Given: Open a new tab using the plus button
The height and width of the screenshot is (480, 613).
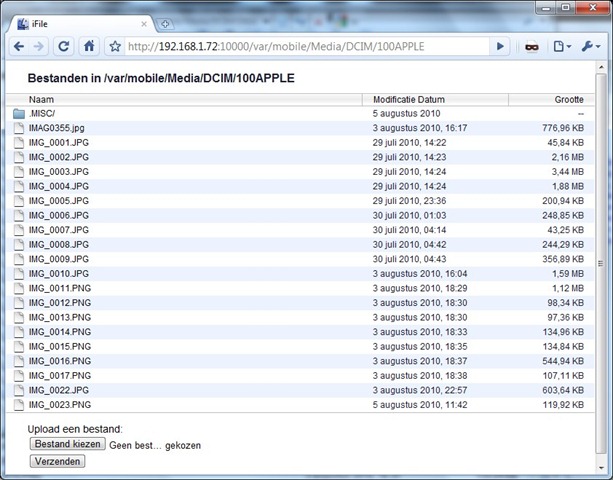Looking at the screenshot, I should coord(165,23).
